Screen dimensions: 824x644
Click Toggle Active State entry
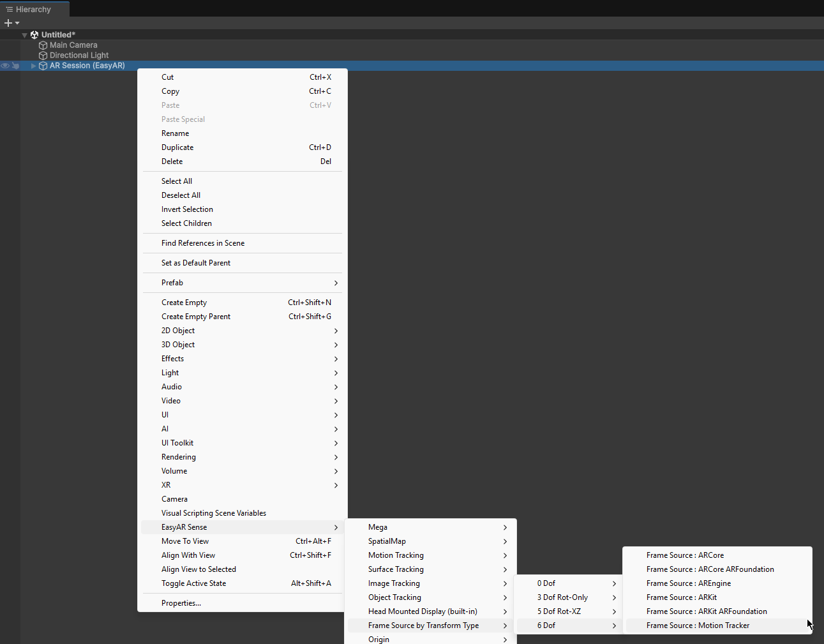pyautogui.click(x=193, y=583)
